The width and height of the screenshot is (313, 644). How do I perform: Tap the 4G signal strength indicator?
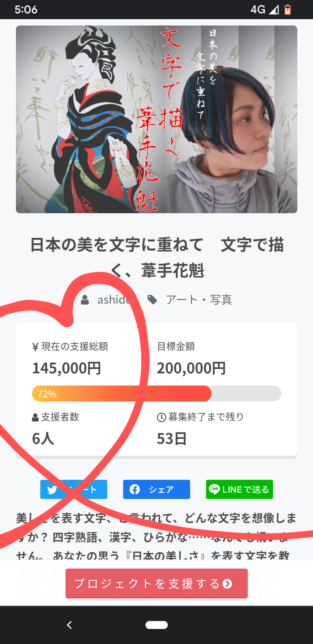point(274,10)
